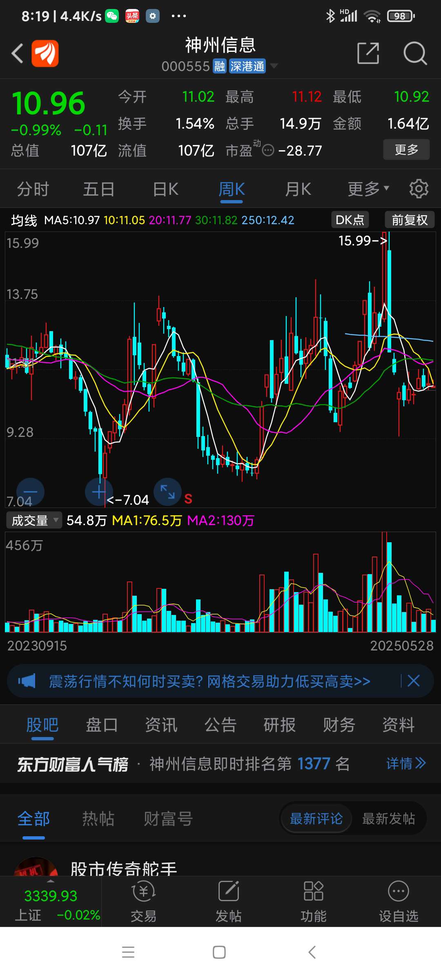Select the 热帖 hot posts filter
The width and height of the screenshot is (441, 980).
pyautogui.click(x=98, y=819)
